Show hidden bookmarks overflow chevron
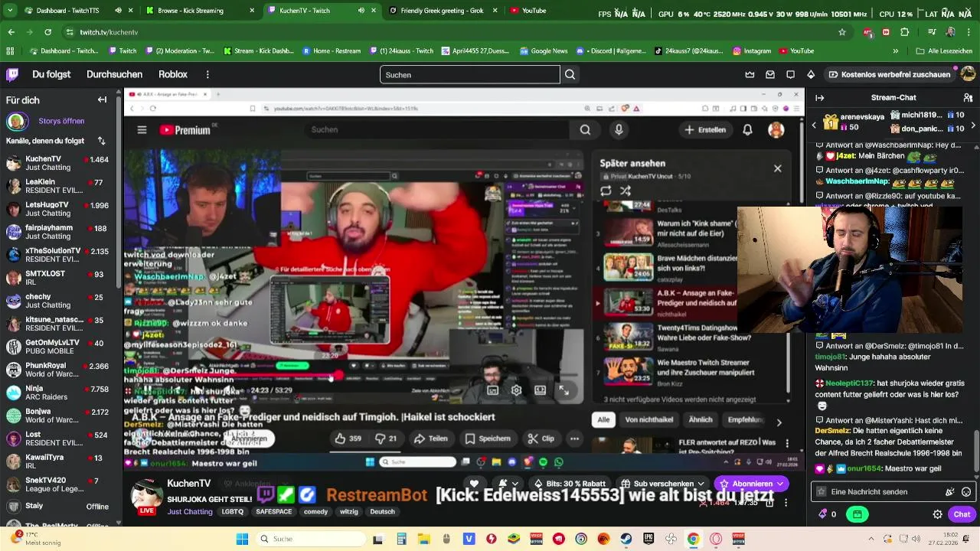 895,51
